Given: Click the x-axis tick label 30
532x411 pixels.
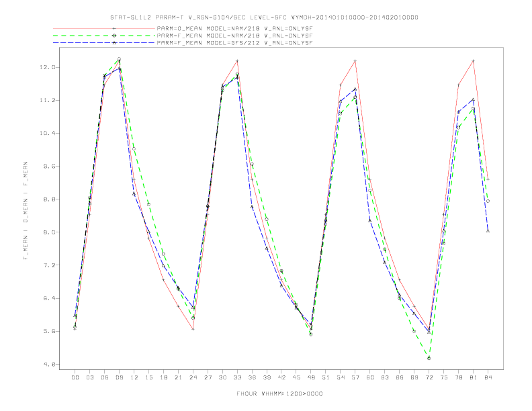Looking at the screenshot, I should 222,377.
